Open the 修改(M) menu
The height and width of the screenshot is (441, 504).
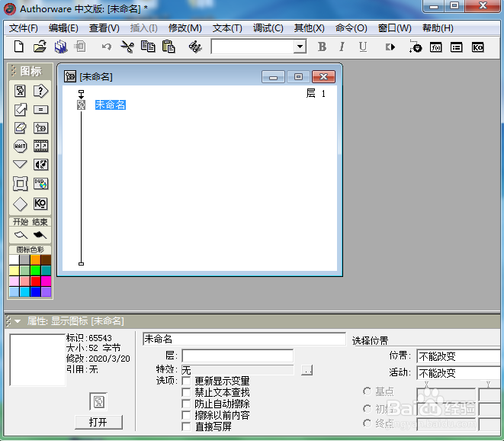coord(185,28)
